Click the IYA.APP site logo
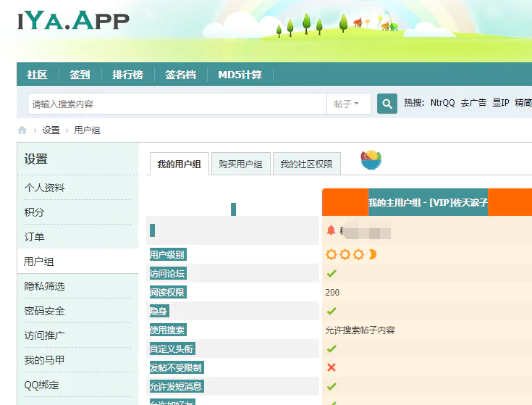This screenshot has height=405, width=532. (73, 20)
